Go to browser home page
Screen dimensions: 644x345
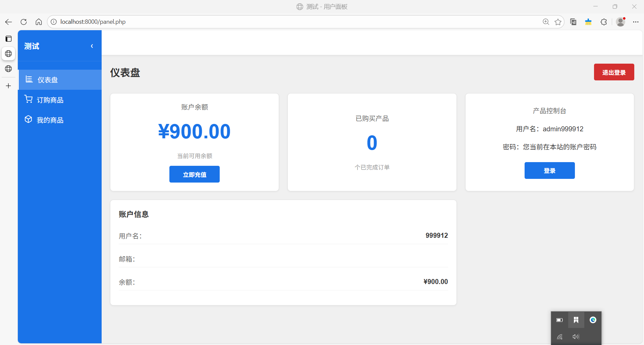[x=39, y=22]
